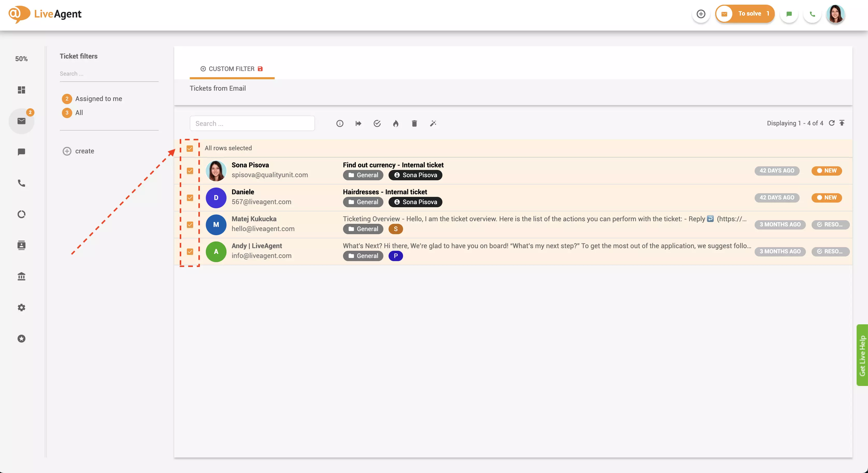Uncheck the All rows selected checkbox
Screen dimensions: 868x473
[190, 148]
